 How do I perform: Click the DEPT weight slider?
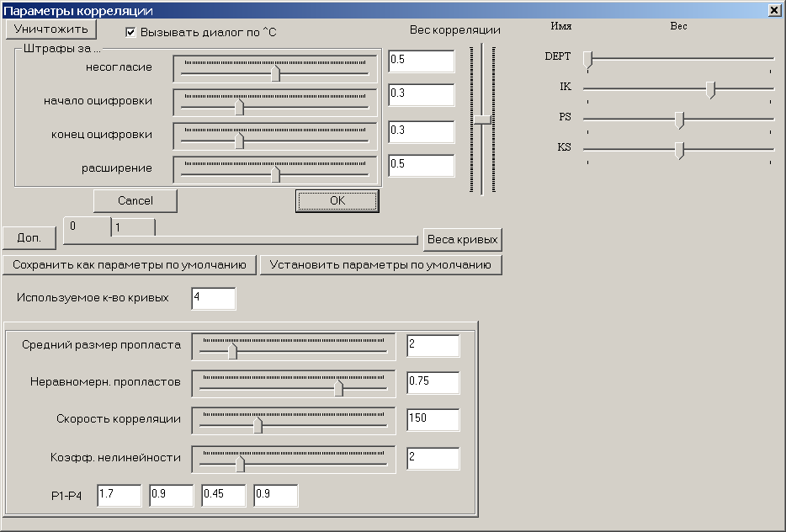pos(679,60)
